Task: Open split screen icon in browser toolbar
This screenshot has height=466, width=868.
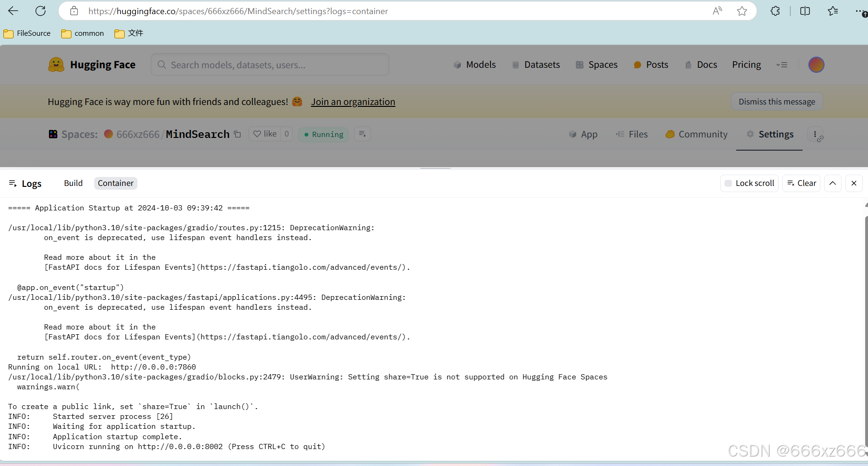Action: coord(805,11)
